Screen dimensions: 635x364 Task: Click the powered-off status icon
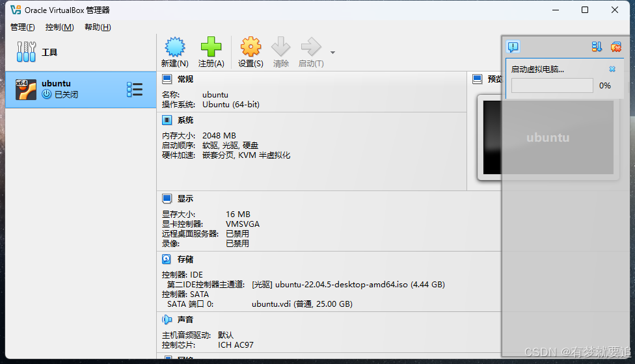point(47,94)
